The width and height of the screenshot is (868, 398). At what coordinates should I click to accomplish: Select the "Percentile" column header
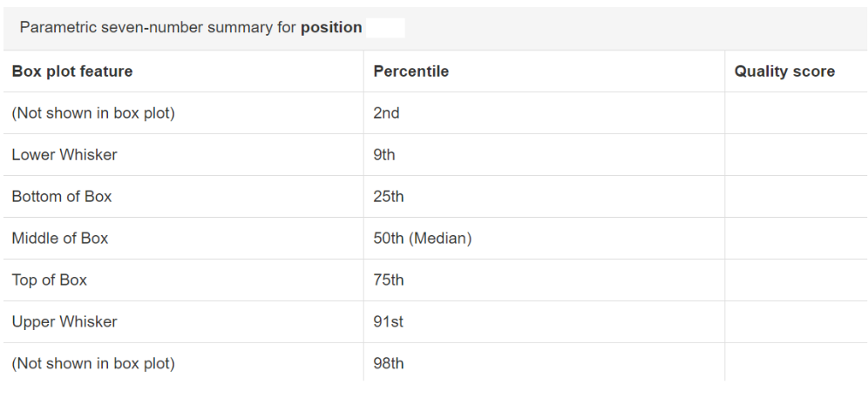(x=410, y=71)
